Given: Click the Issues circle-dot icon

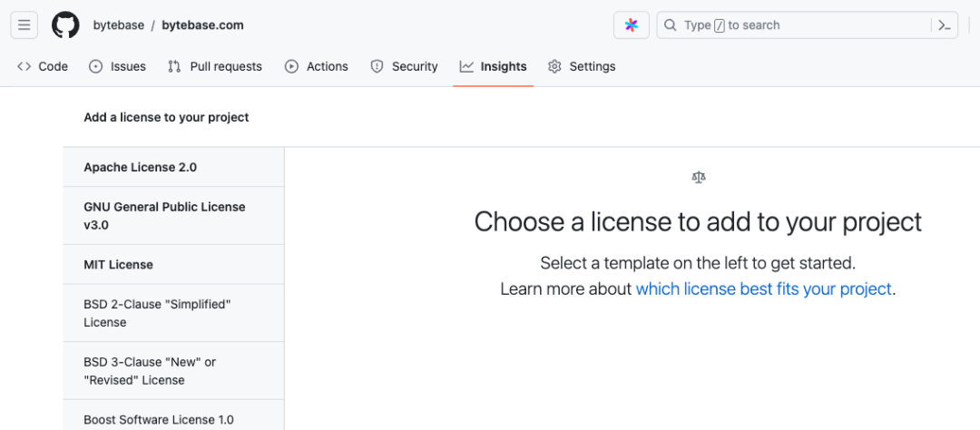Looking at the screenshot, I should [x=95, y=66].
